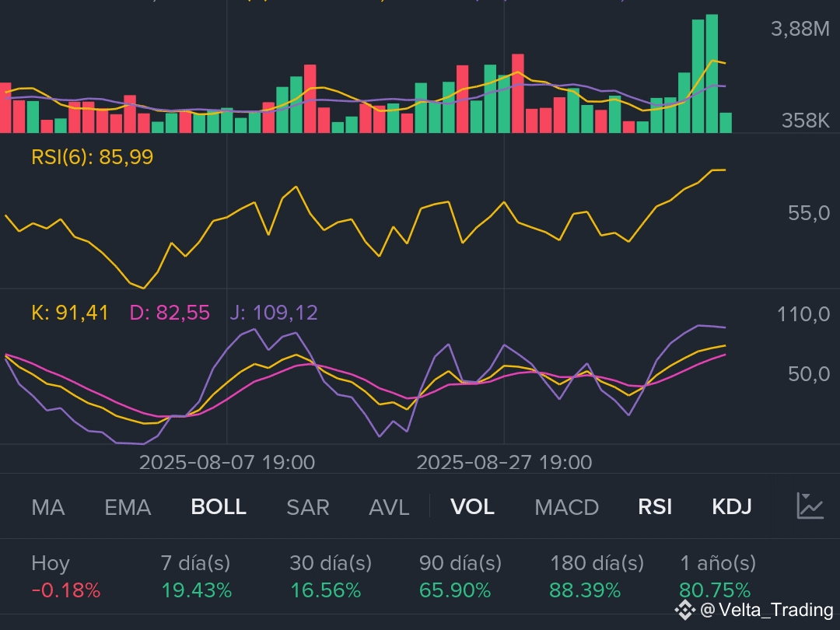Open the chart settings icon beside KDJ

tap(810, 506)
